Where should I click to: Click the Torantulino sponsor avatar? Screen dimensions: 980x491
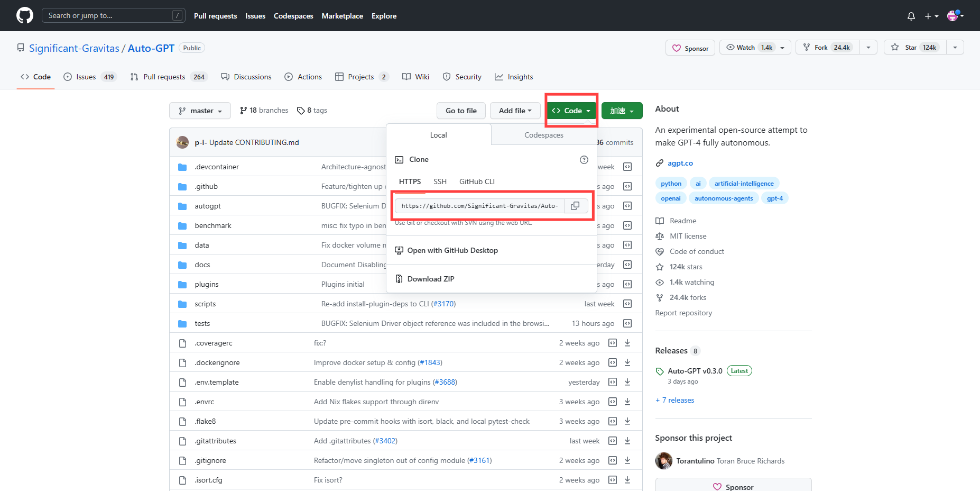click(664, 461)
